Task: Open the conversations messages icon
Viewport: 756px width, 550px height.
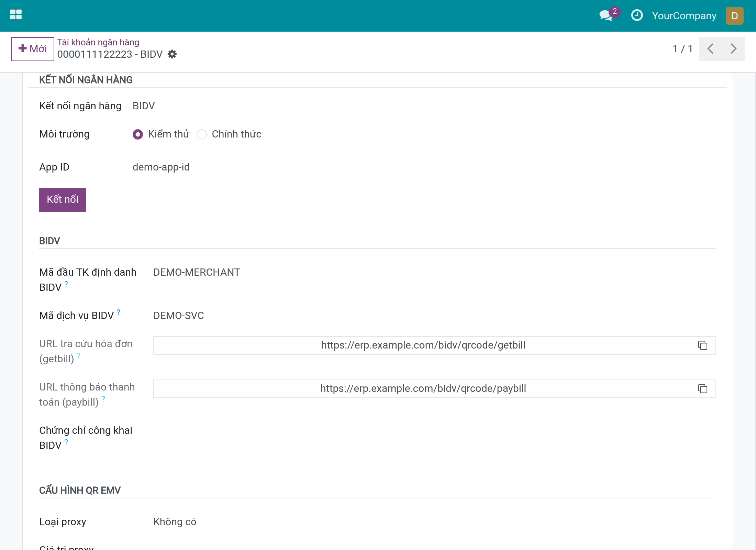Action: click(x=607, y=15)
